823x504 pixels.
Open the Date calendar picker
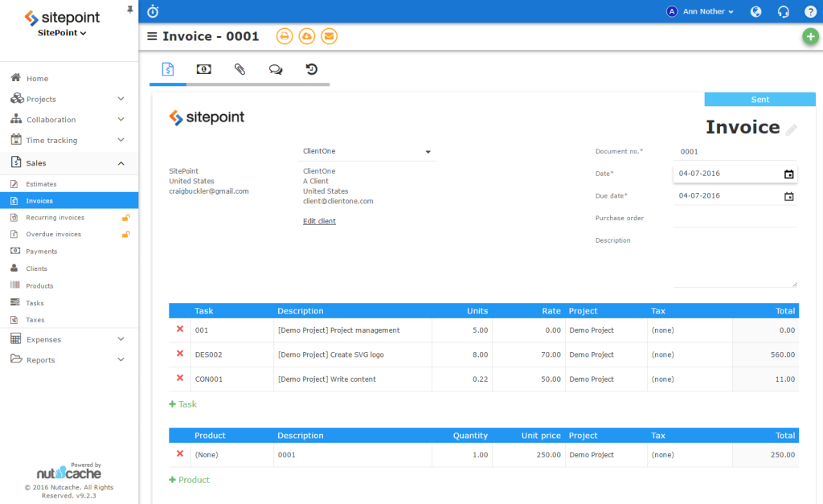pos(788,174)
